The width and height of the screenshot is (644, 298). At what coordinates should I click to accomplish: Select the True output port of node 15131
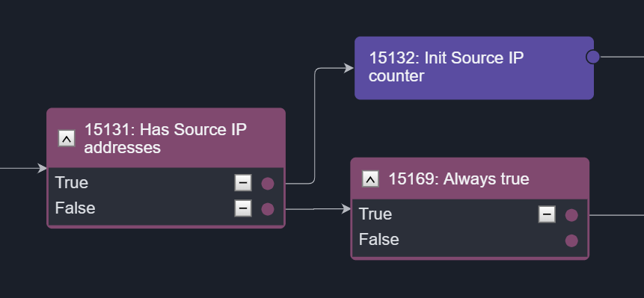268,184
